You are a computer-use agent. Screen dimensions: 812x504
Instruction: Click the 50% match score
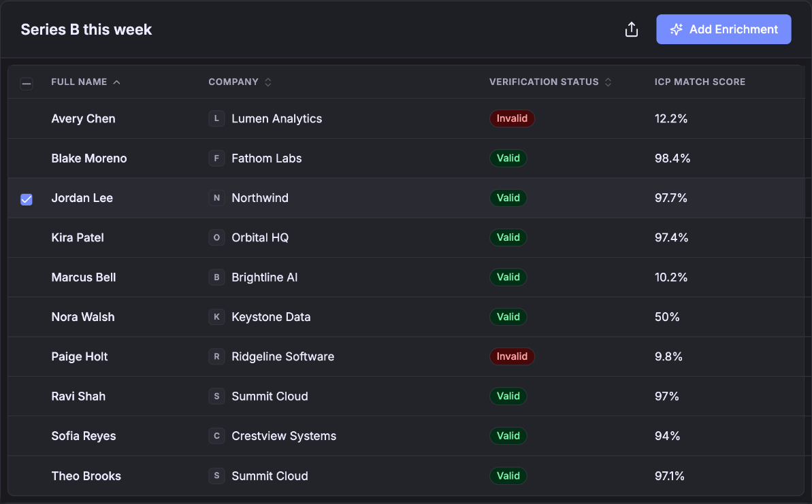pyautogui.click(x=667, y=317)
